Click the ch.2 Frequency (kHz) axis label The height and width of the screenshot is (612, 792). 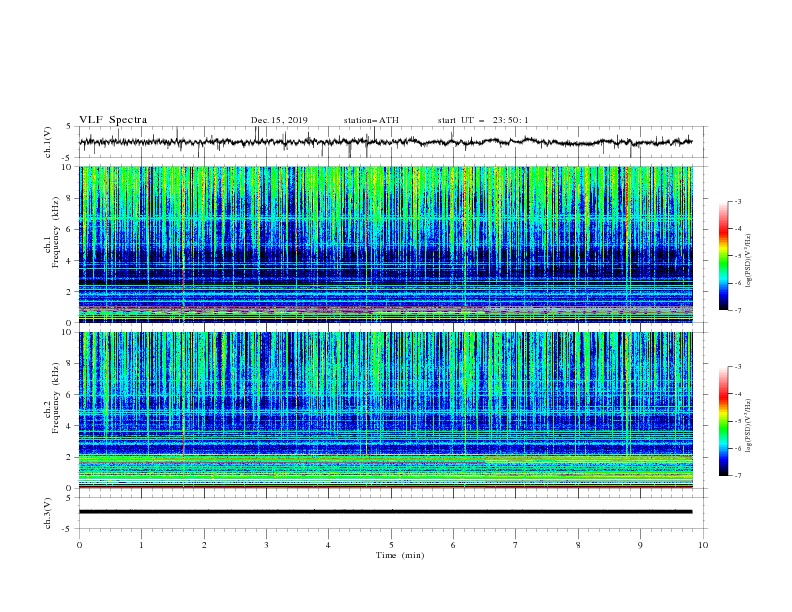point(52,398)
